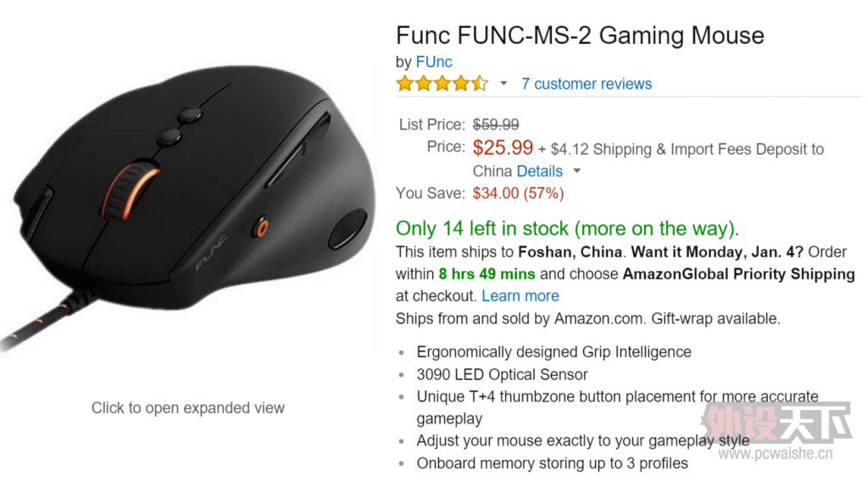Viewport: 868px width, 482px height.
Task: Click the 'Click to open expanded view' text
Action: coord(188,408)
